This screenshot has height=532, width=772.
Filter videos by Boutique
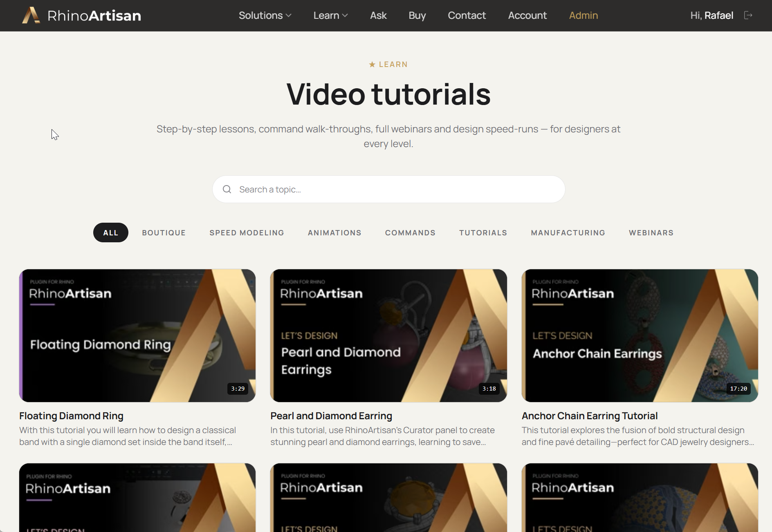coord(164,232)
